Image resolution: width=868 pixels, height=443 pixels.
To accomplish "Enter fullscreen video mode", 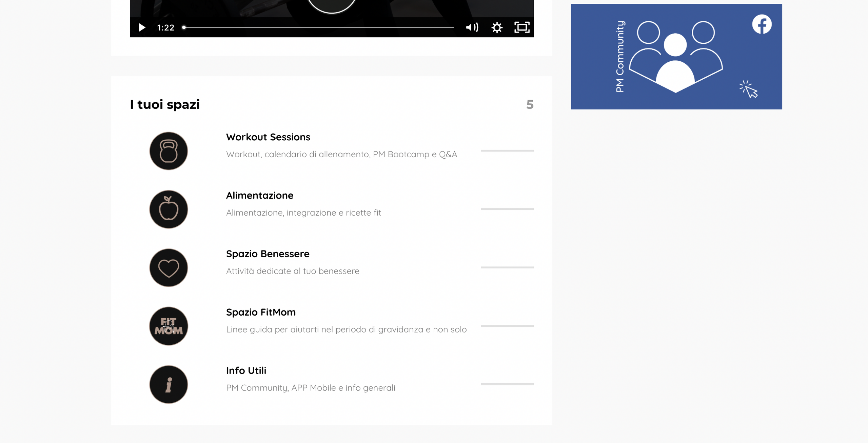I will tap(522, 27).
